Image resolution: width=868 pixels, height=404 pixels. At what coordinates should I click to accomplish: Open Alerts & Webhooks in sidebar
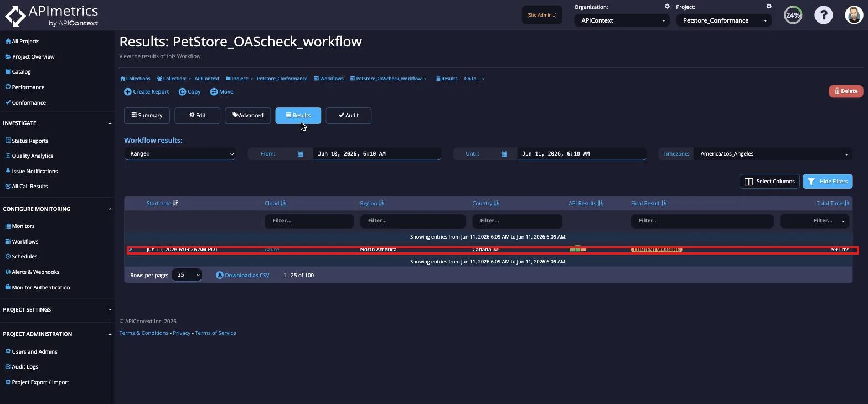[32, 272]
